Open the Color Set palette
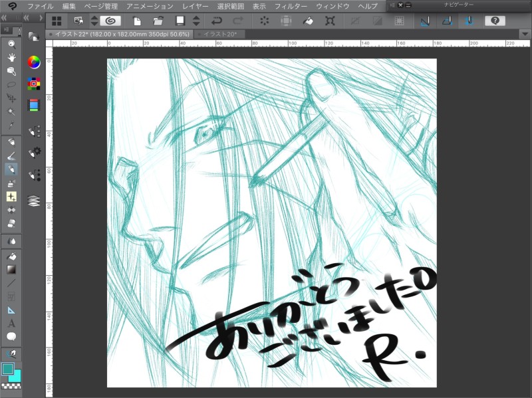Screen dimensions: 532x398 point(34,84)
